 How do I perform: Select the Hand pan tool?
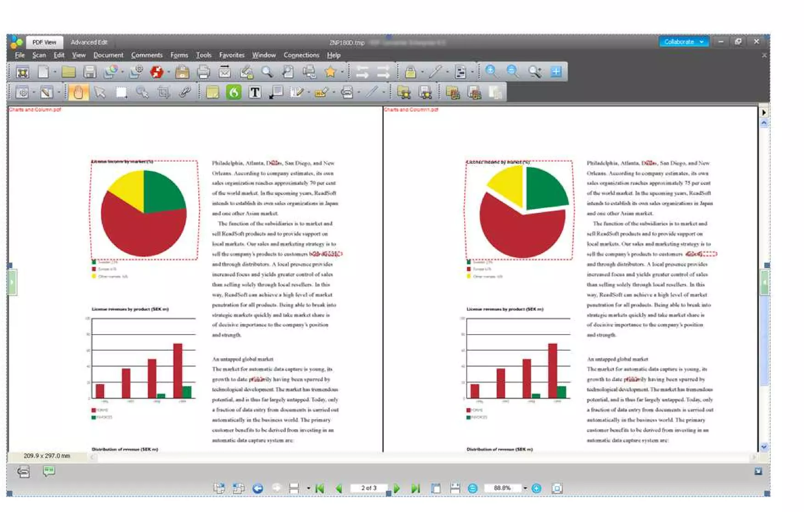click(78, 92)
